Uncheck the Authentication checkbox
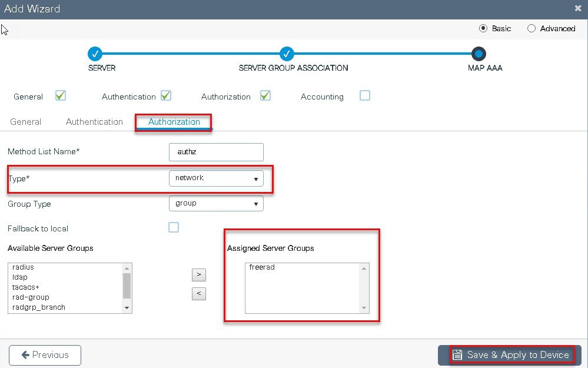The image size is (588, 368). click(166, 95)
